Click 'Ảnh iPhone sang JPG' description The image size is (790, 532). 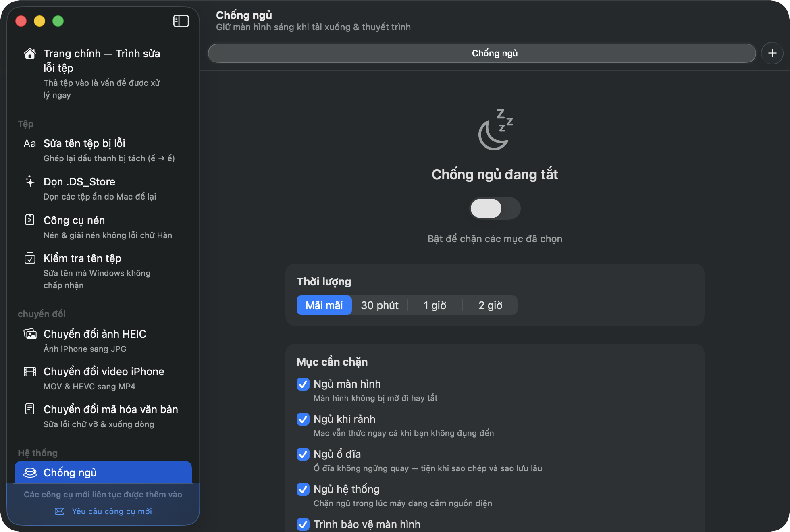click(85, 349)
